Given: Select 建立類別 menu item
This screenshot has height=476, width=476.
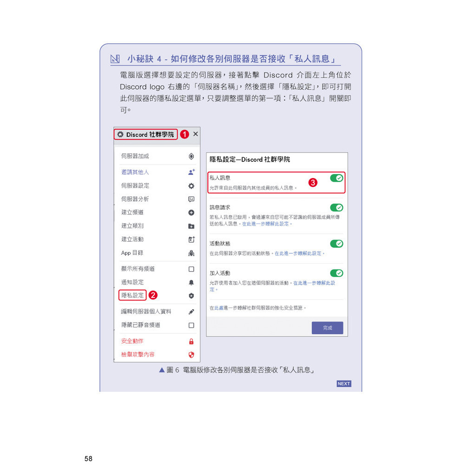Looking at the screenshot, I should [x=157, y=226].
